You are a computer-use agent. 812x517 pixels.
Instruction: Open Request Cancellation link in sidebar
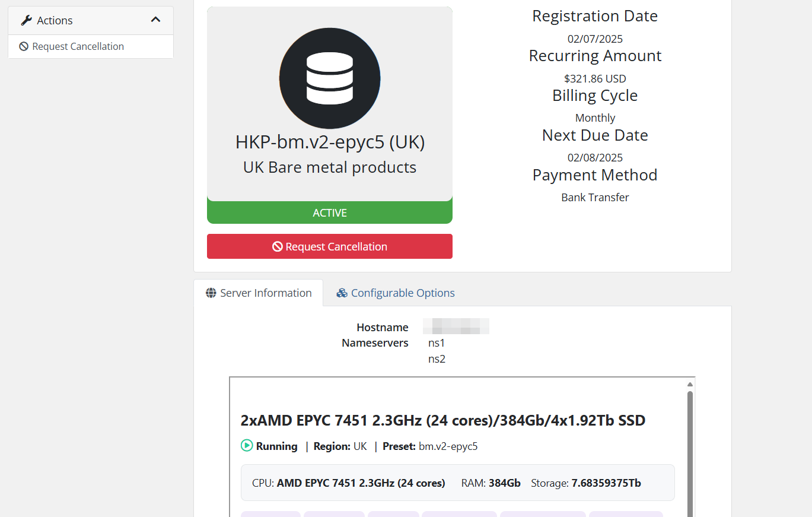[x=78, y=46]
